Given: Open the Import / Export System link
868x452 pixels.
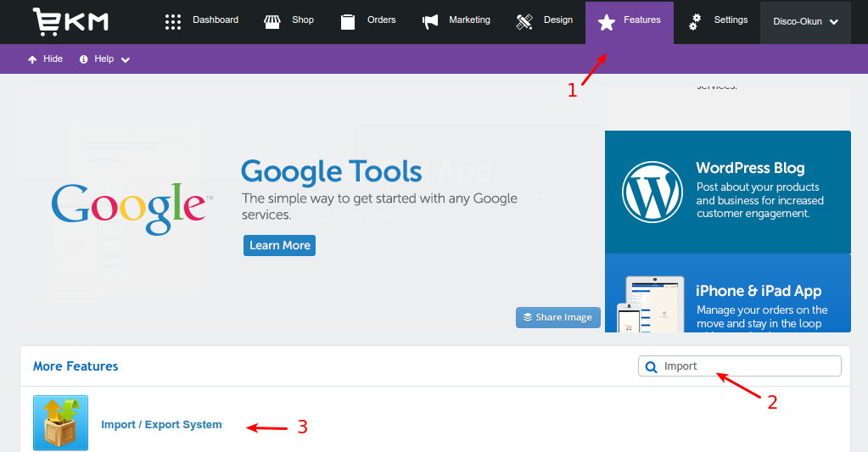Looking at the screenshot, I should coord(161,424).
